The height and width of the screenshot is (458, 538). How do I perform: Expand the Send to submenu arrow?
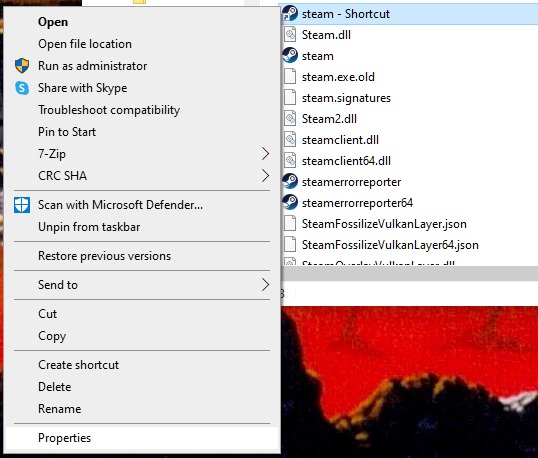click(265, 285)
